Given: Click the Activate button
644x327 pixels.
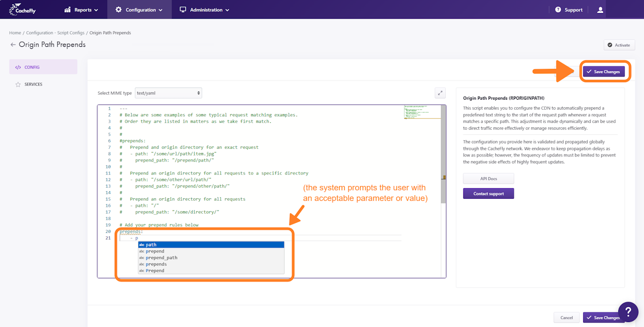Looking at the screenshot, I should coord(619,45).
